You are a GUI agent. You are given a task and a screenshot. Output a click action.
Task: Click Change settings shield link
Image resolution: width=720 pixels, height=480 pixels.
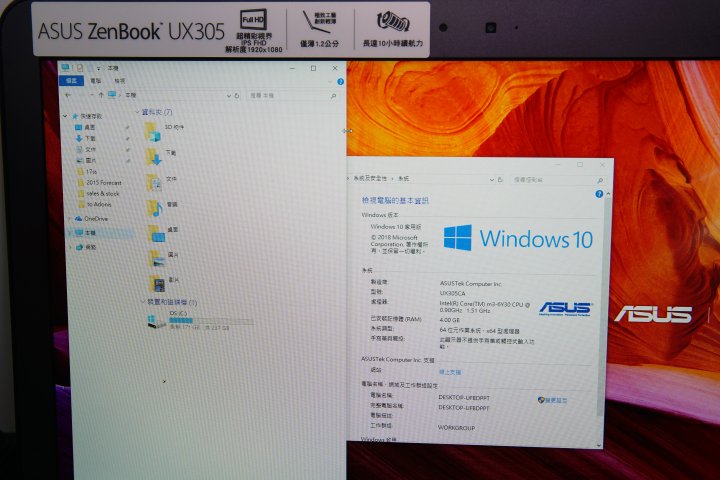(x=552, y=400)
